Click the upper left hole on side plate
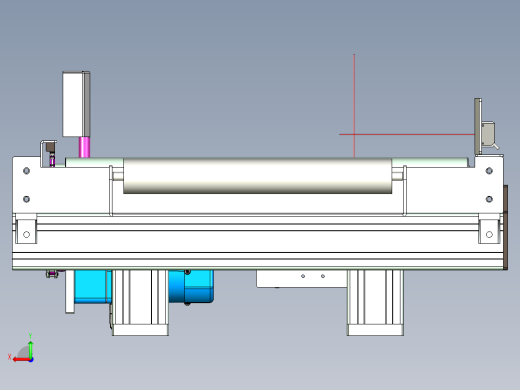Viewport: 520px width, 390px height. click(x=27, y=171)
